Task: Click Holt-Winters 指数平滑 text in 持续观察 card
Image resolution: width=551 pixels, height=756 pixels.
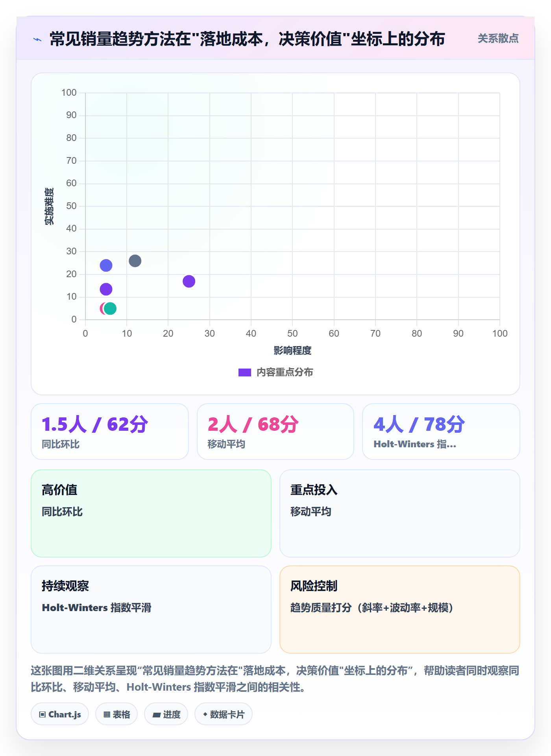Action: 97,608
